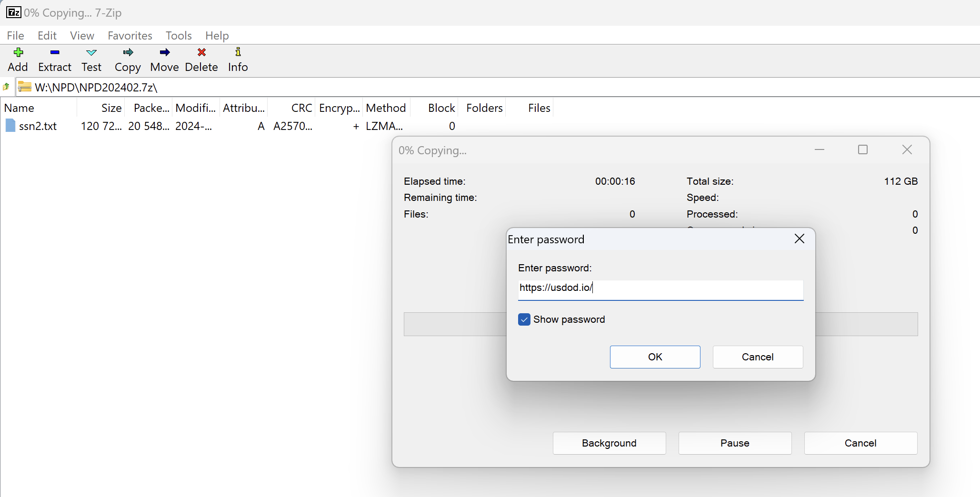980x497 pixels.
Task: Sort by the Encrypted column header
Action: pos(339,108)
